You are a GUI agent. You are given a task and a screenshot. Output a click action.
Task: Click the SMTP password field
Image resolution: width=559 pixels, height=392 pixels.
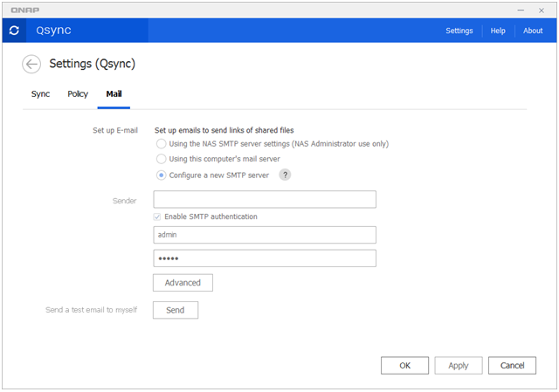265,258
